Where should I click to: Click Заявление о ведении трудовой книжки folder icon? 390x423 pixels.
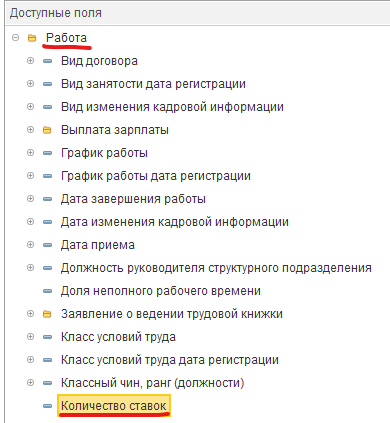47,314
